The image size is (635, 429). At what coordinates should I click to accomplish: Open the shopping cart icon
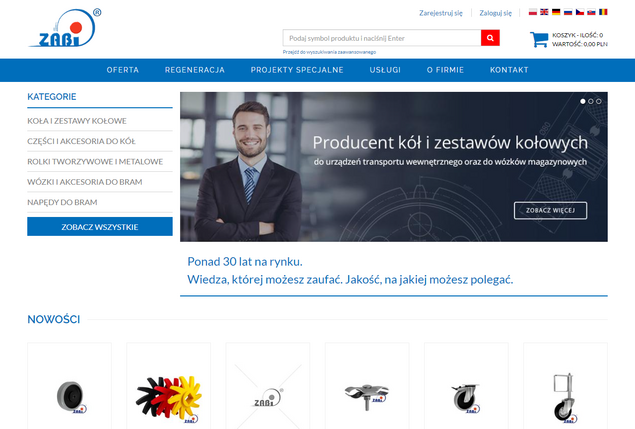(x=539, y=40)
